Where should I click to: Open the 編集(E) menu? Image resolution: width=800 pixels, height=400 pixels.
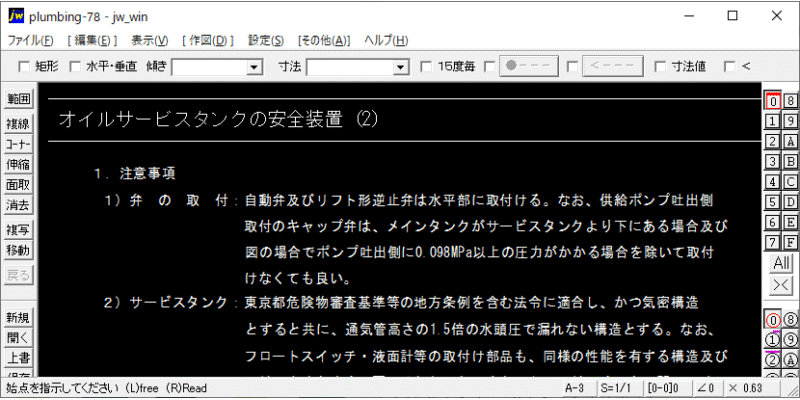[x=92, y=40]
